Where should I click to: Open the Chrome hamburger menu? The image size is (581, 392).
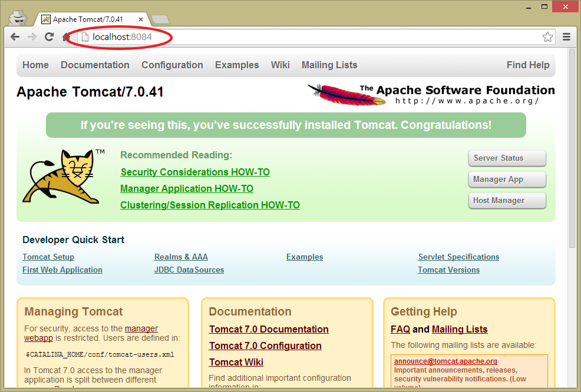pos(566,37)
